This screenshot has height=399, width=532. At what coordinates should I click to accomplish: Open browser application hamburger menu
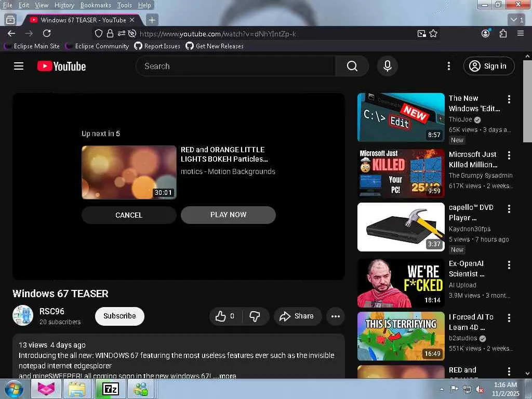(521, 33)
